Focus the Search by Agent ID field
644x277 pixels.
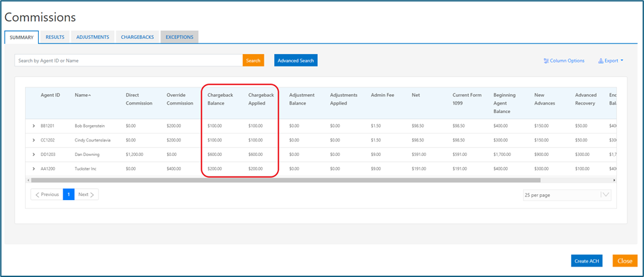click(128, 61)
